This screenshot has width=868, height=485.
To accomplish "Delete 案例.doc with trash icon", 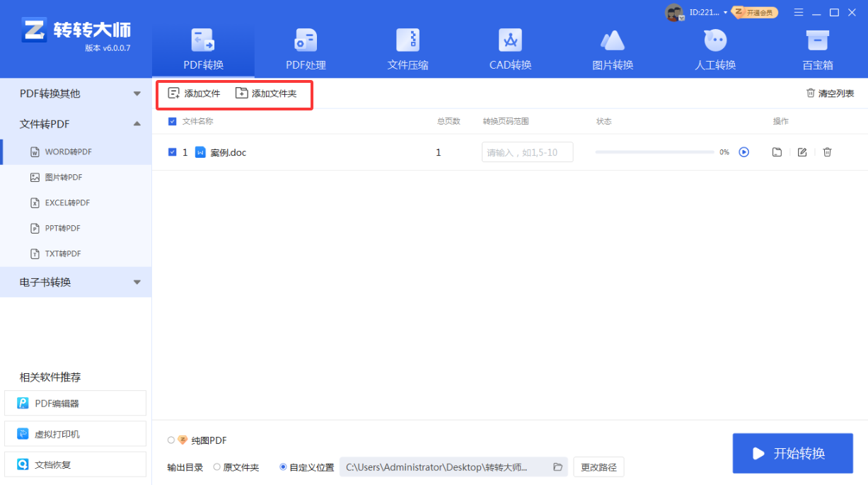I will click(x=827, y=152).
